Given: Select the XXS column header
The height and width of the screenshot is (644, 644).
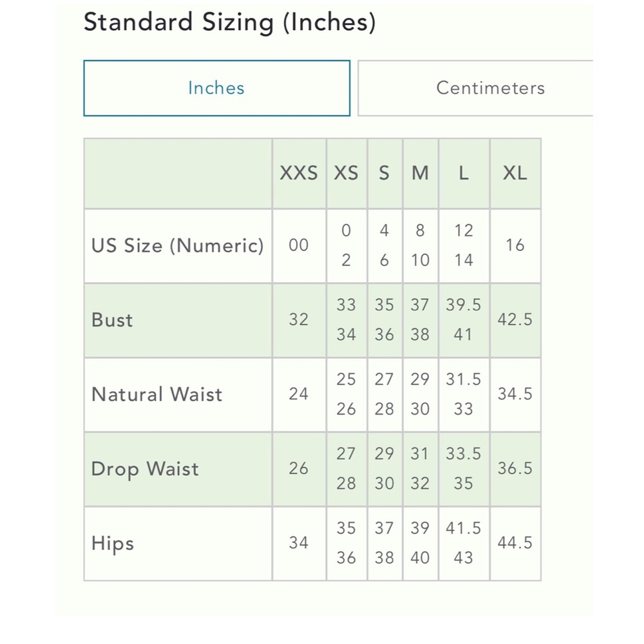Looking at the screenshot, I should (x=298, y=173).
